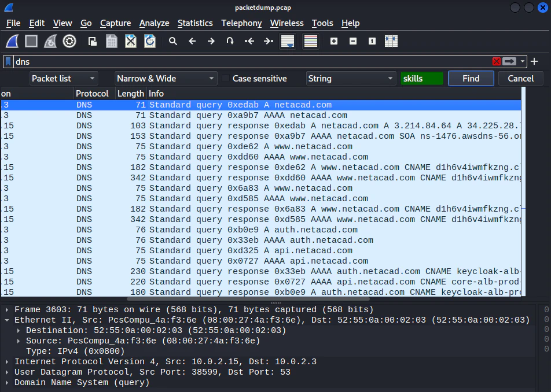The height and width of the screenshot is (392, 551).
Task: Sort by the Info column header
Action: click(x=334, y=94)
